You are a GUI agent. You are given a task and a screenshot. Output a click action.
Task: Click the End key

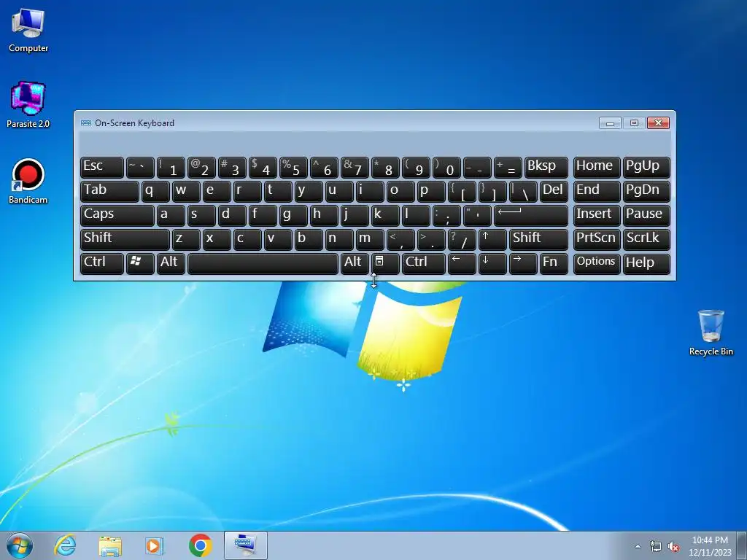point(597,192)
